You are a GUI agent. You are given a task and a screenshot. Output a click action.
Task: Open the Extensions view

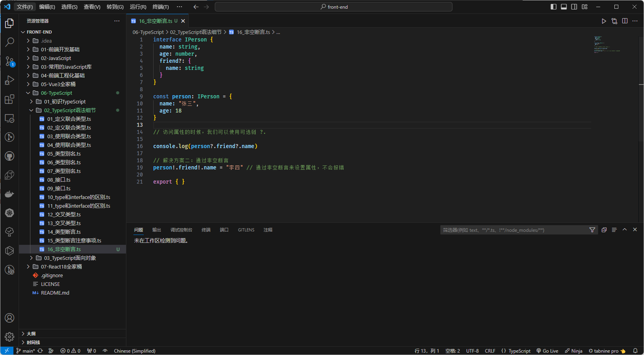pyautogui.click(x=9, y=99)
